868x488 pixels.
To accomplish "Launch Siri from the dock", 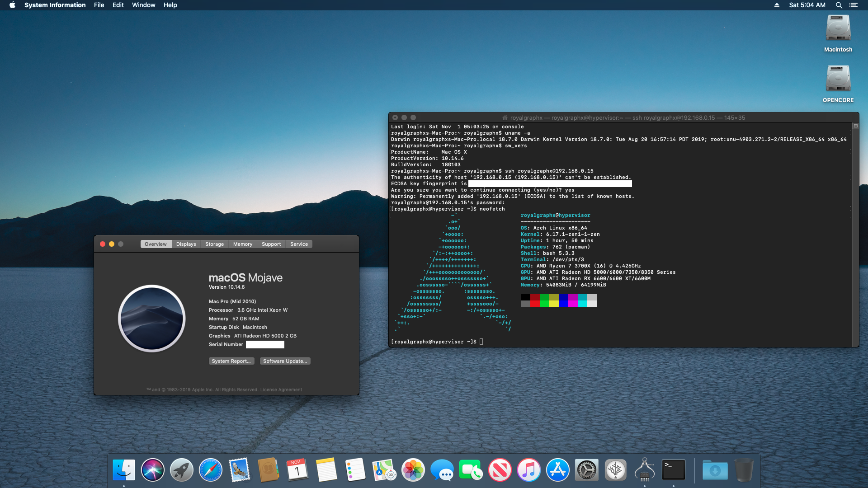I will (153, 470).
